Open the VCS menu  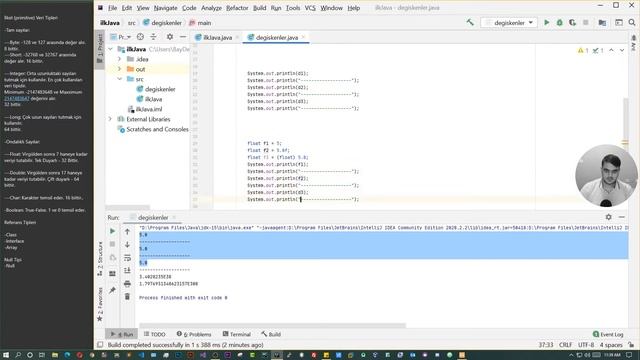point(310,8)
